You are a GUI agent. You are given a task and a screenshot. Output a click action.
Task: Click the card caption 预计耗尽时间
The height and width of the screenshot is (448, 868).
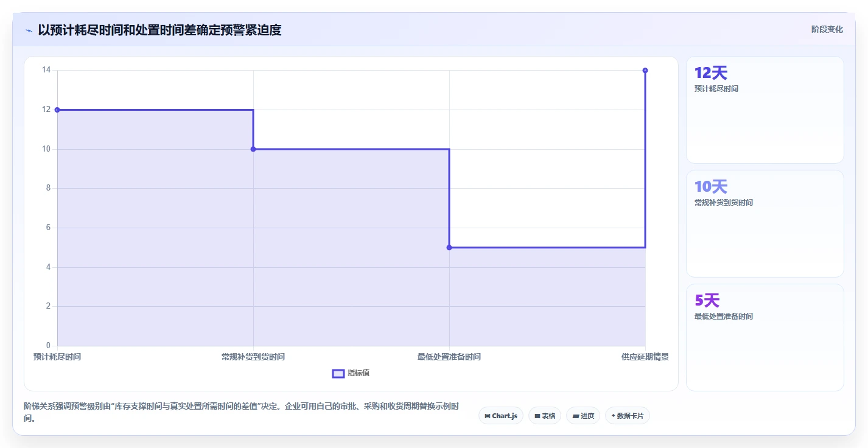pos(716,89)
